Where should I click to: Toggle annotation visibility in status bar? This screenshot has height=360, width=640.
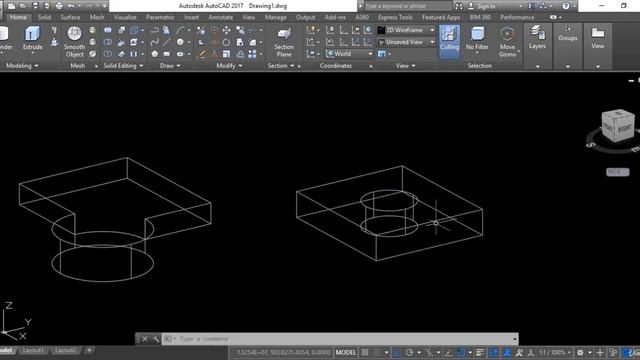(507, 352)
